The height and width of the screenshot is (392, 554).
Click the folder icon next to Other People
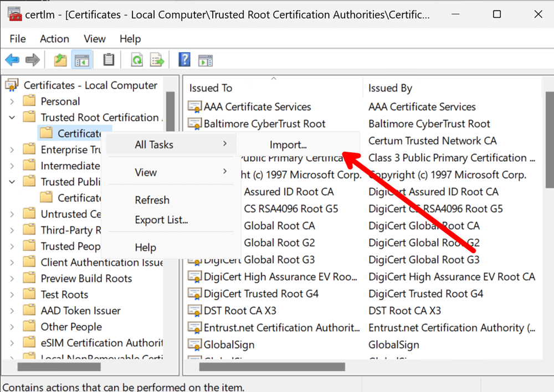pos(29,326)
